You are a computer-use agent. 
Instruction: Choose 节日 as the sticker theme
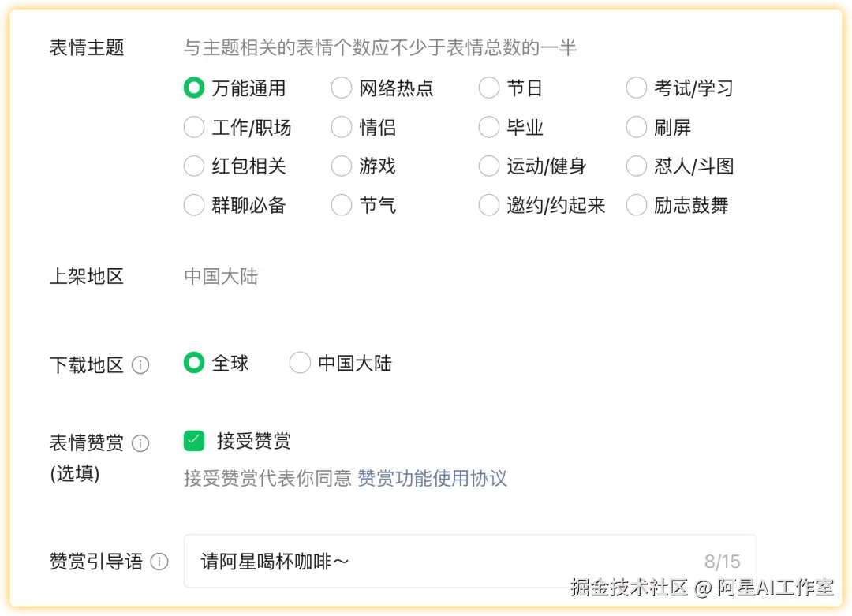pyautogui.click(x=488, y=88)
